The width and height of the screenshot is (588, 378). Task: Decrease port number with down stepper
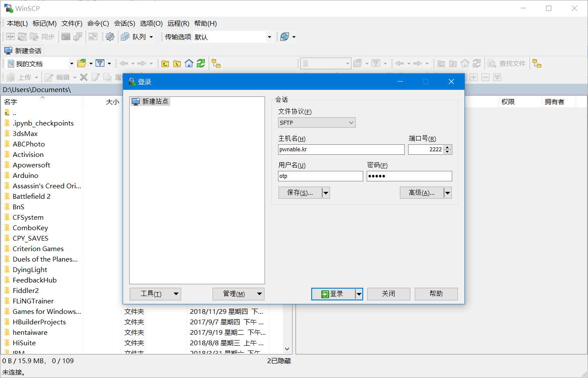[x=447, y=152]
